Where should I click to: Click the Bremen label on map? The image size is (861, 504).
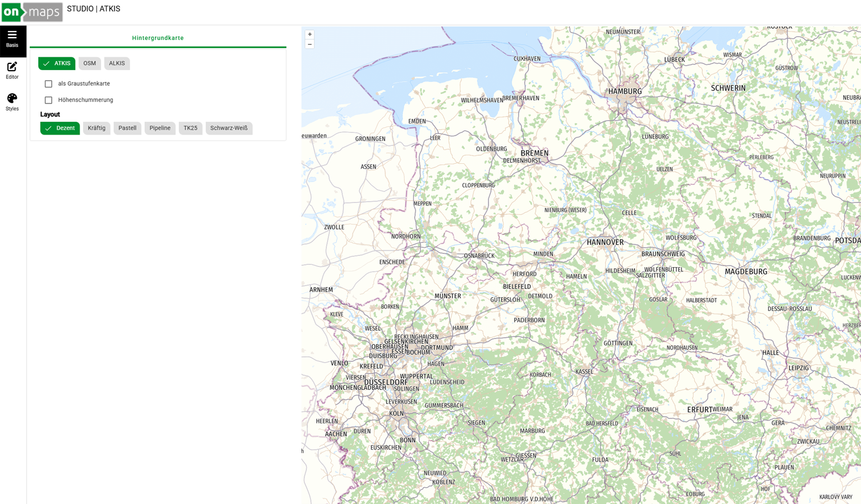click(535, 153)
